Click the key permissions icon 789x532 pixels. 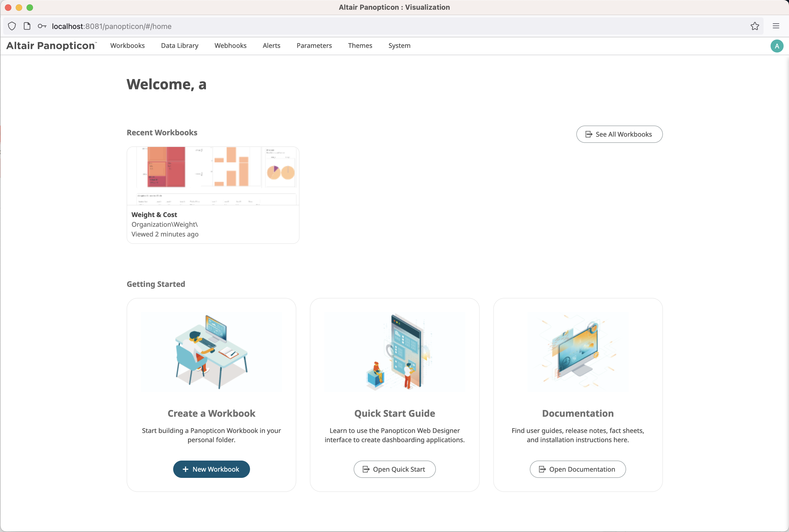42,26
